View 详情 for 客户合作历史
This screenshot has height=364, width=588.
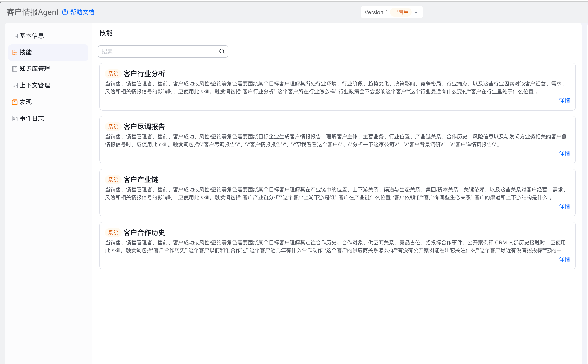point(564,260)
